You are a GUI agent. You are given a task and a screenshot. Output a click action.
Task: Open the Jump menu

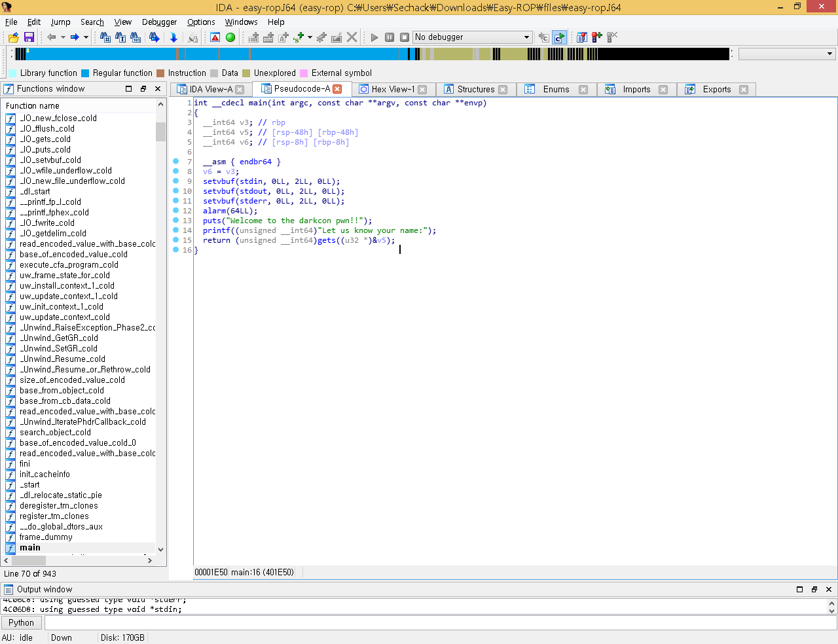60,22
